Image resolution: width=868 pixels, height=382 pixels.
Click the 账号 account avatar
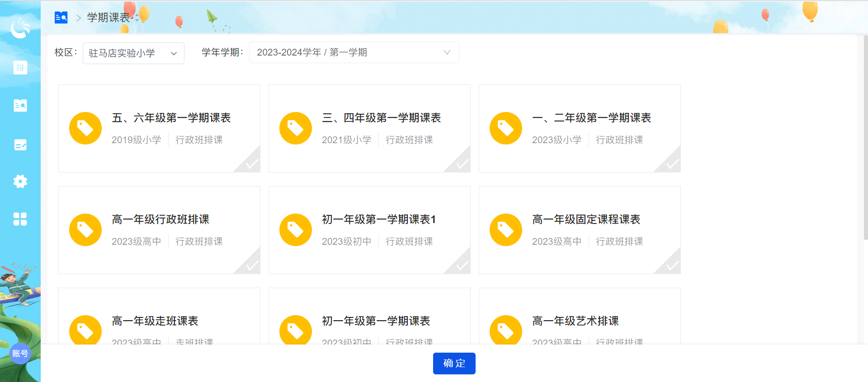(x=20, y=354)
